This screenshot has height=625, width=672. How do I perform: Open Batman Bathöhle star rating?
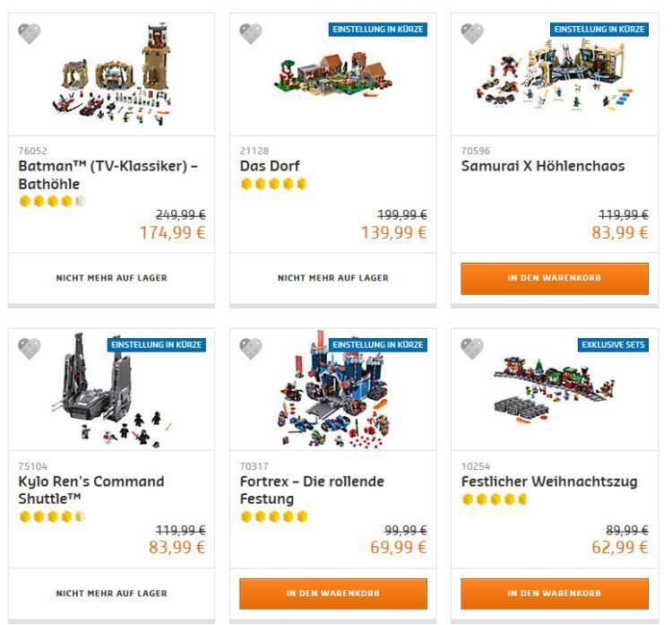[x=52, y=201]
